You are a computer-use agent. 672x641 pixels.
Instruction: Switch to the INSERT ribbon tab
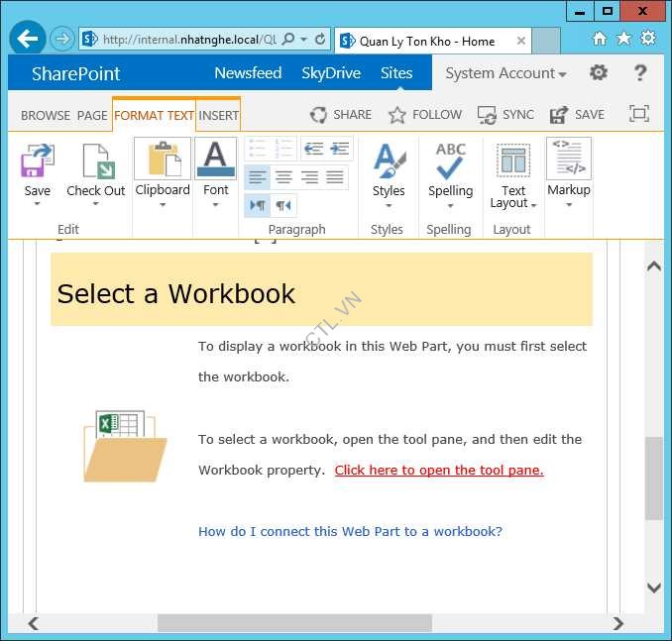218,115
